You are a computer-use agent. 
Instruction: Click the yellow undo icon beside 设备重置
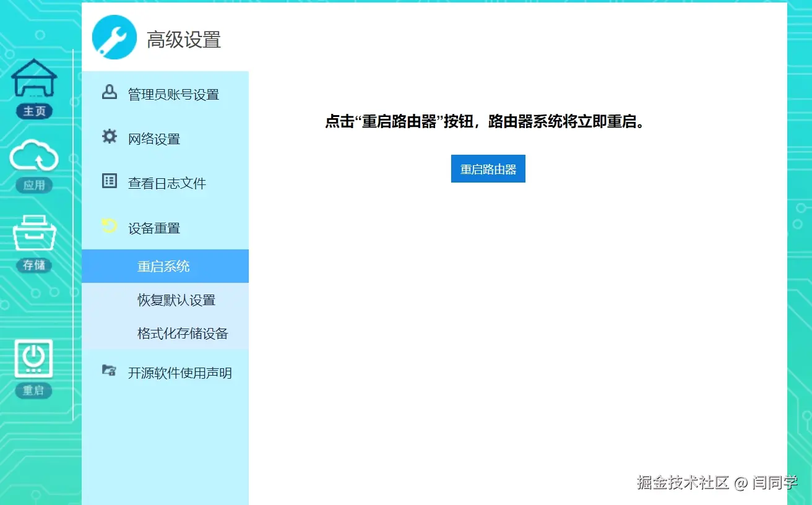(x=109, y=226)
